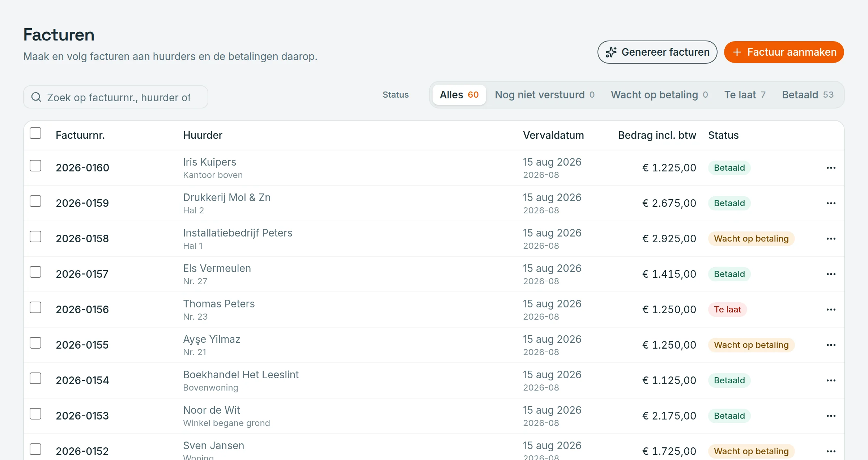Click the Factuur aanmaken button
The width and height of the screenshot is (868, 460).
tap(784, 52)
